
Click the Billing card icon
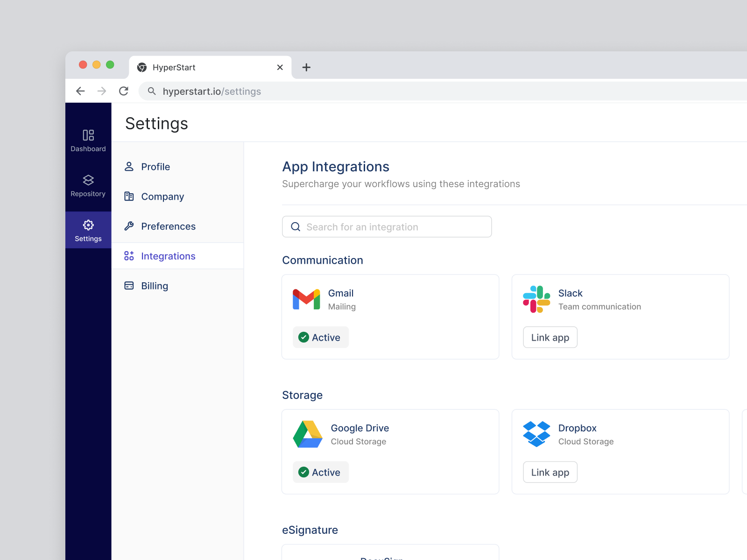click(129, 285)
